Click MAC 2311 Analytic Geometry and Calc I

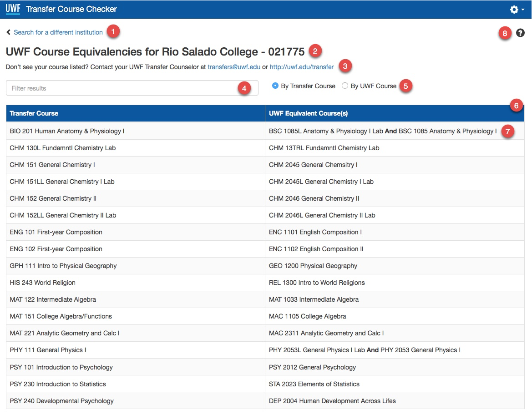pos(326,333)
